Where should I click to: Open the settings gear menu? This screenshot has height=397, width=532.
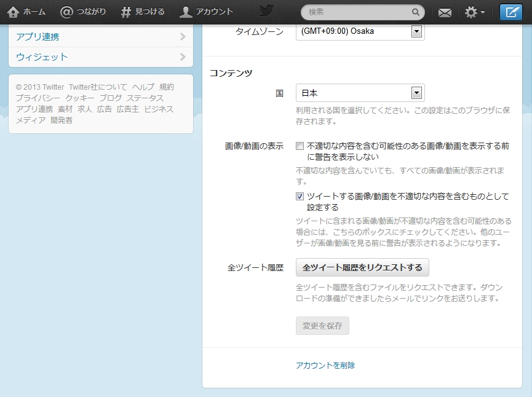475,12
